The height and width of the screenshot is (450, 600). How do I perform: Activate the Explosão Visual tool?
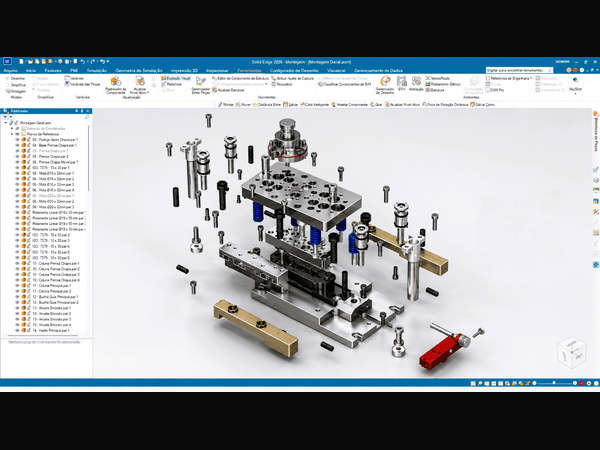pos(176,78)
